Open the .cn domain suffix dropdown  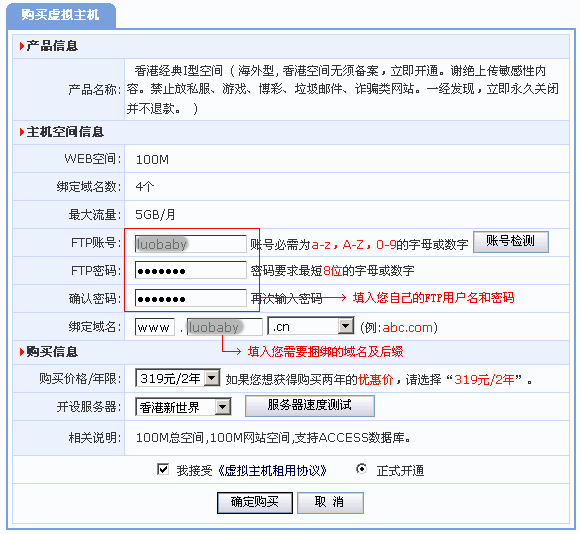(x=311, y=326)
